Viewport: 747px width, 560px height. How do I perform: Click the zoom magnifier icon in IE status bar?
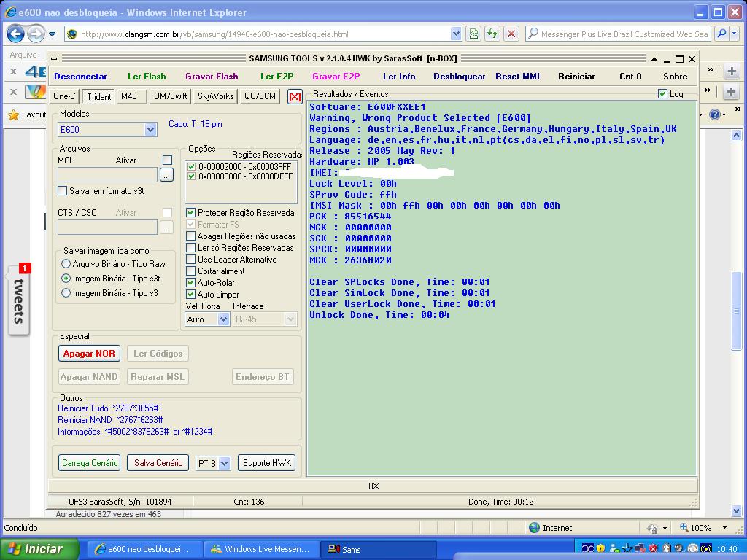click(684, 528)
